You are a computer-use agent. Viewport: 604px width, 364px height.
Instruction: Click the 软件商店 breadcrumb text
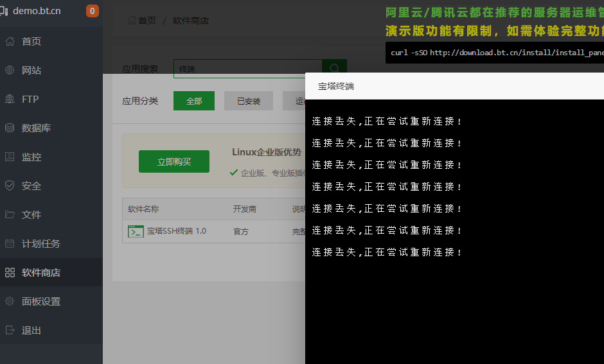click(x=191, y=21)
